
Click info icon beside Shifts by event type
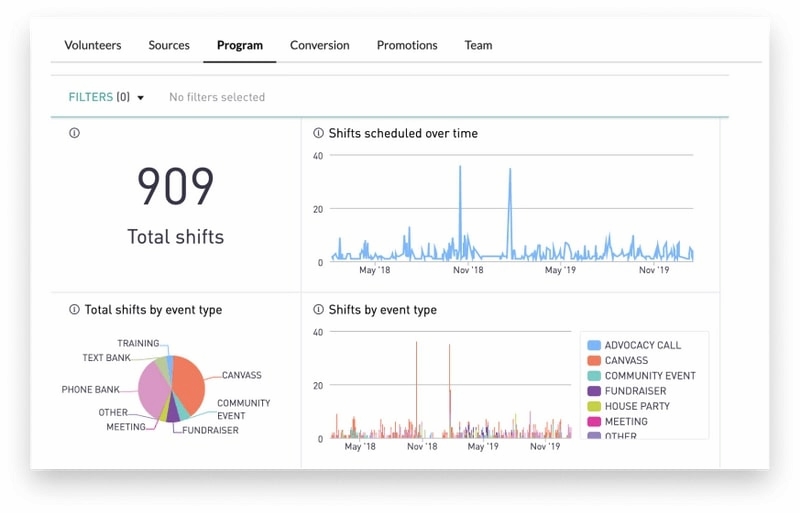318,309
